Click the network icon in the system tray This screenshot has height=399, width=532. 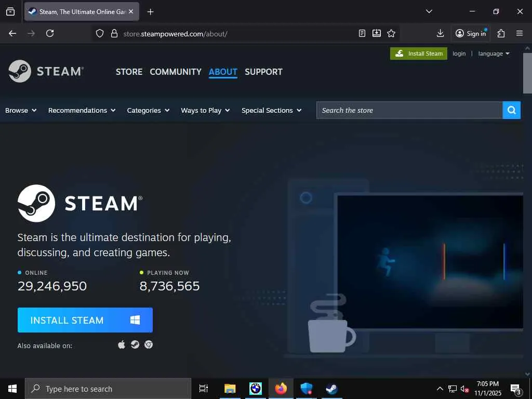[453, 389]
